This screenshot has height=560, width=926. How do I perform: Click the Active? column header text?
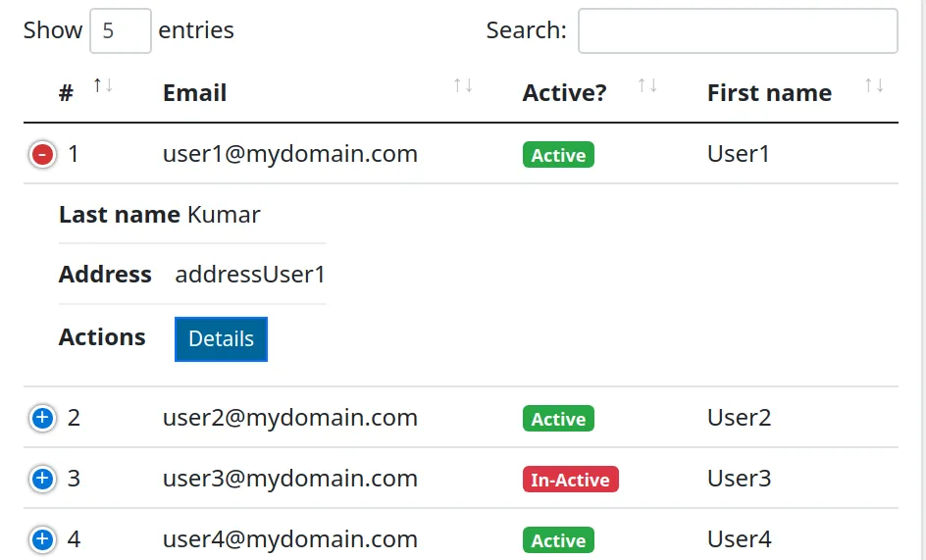point(564,93)
